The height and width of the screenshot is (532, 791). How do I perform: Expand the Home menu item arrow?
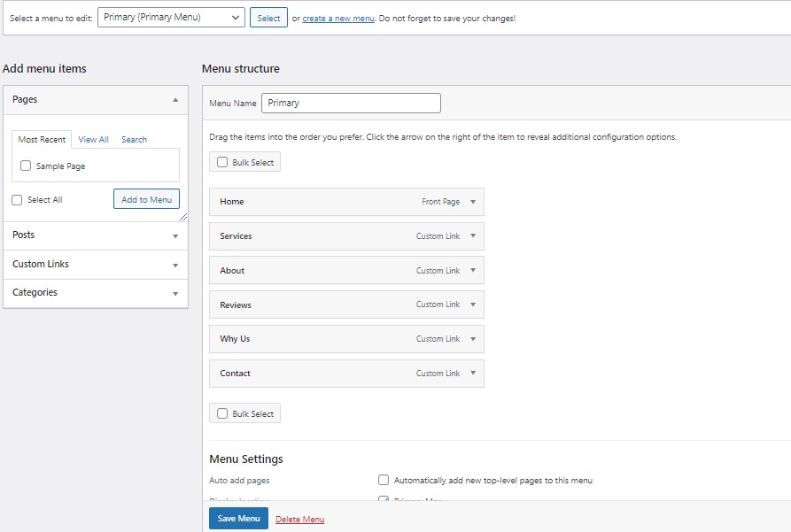point(473,202)
